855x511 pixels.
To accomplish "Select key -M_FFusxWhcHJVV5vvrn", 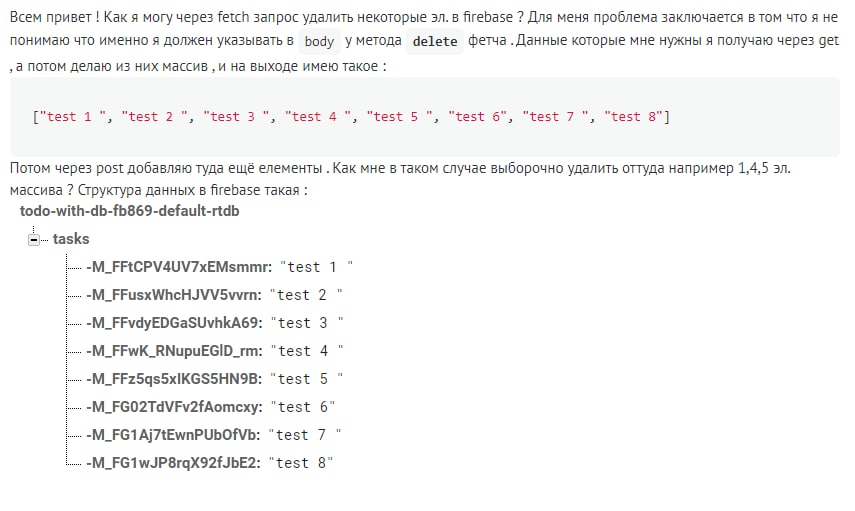I will pos(174,295).
